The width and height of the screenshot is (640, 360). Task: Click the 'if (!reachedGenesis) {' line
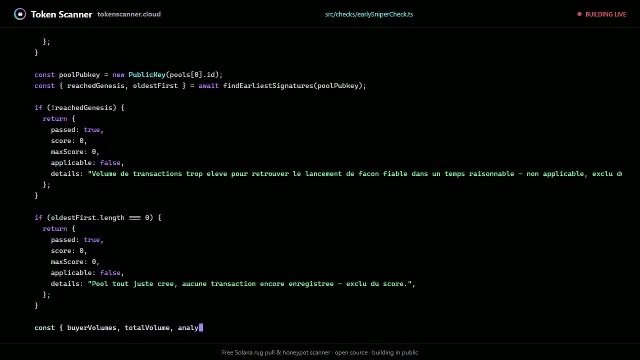coord(79,108)
